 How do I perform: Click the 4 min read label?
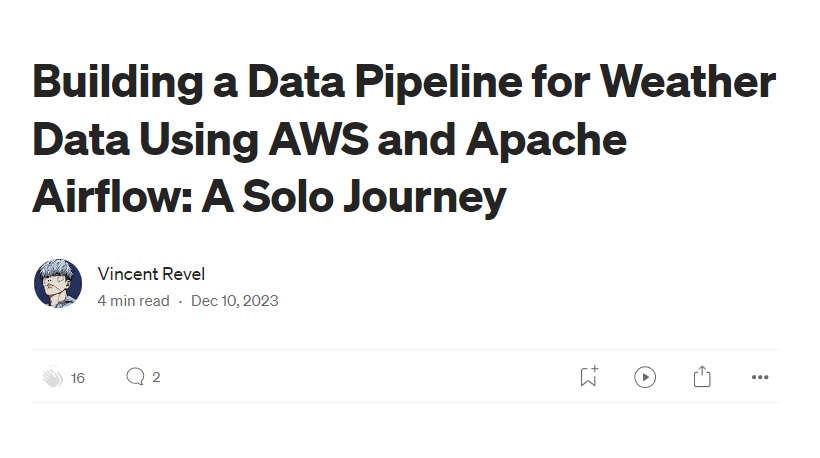pyautogui.click(x=133, y=300)
